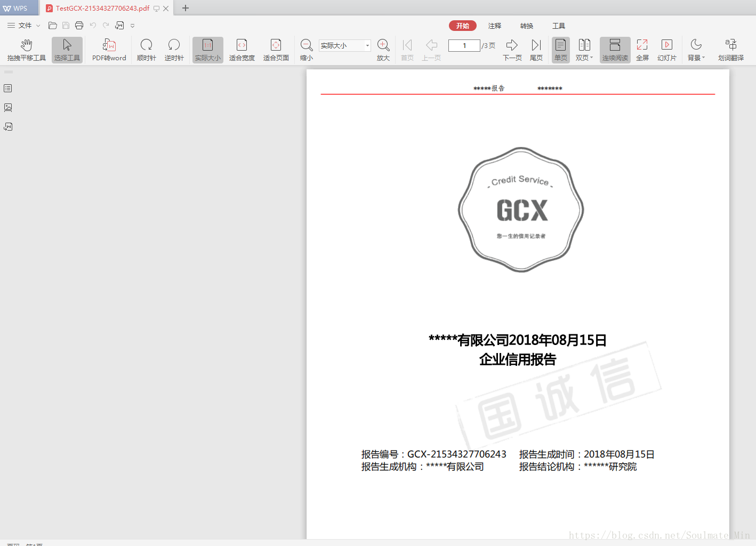Open the 注释 ribbon tab
The width and height of the screenshot is (756, 546).
pos(495,26)
